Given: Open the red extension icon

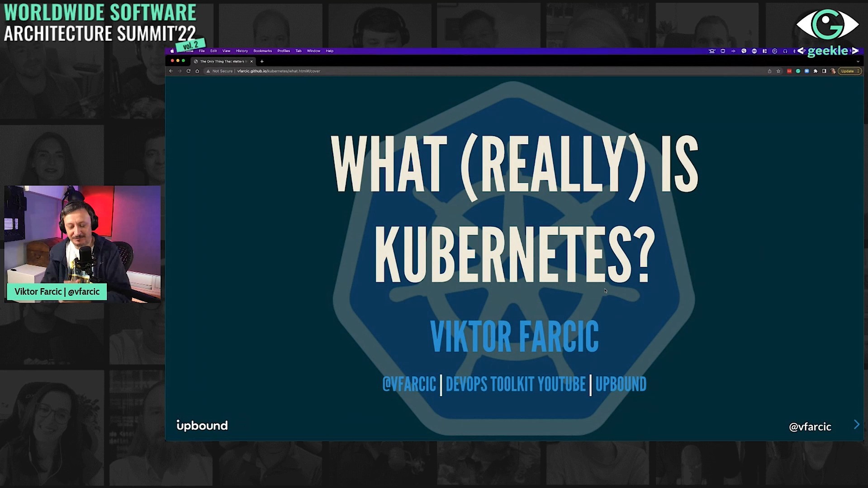Looking at the screenshot, I should [x=789, y=71].
